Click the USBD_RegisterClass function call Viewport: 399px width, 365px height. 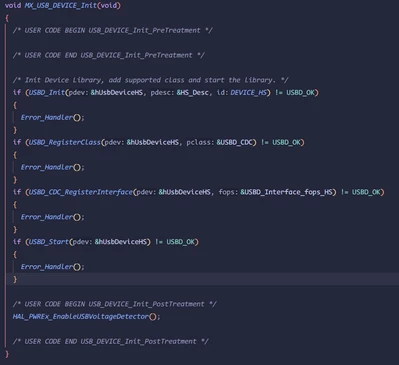coord(65,142)
